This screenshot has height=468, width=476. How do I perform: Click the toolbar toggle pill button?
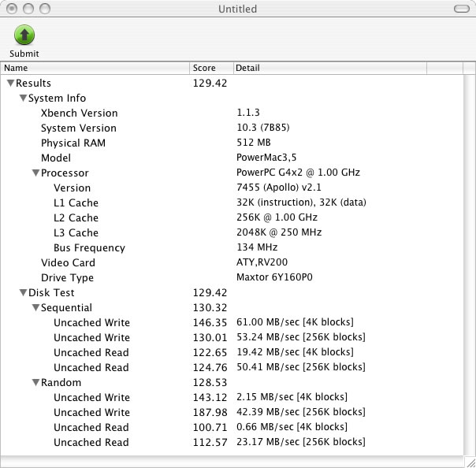[462, 9]
